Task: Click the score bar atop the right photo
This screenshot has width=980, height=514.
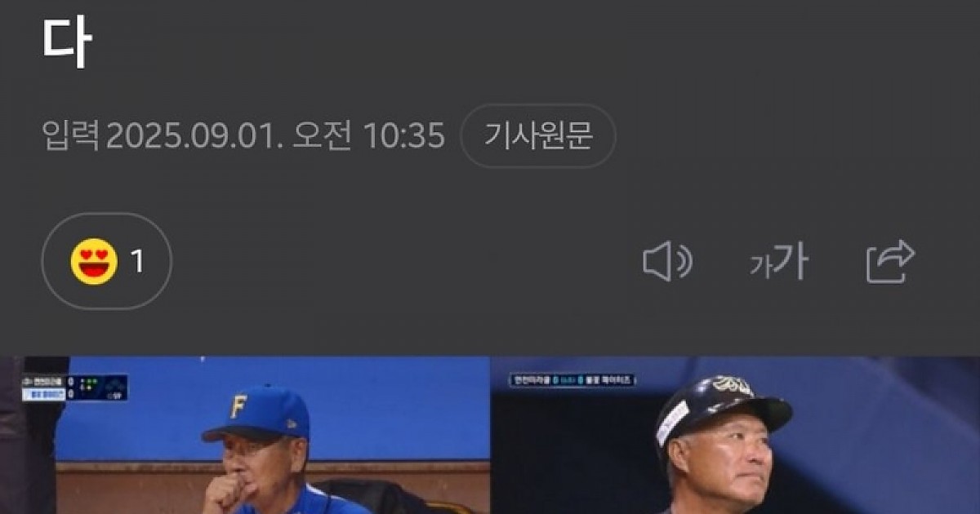Action: tap(572, 380)
